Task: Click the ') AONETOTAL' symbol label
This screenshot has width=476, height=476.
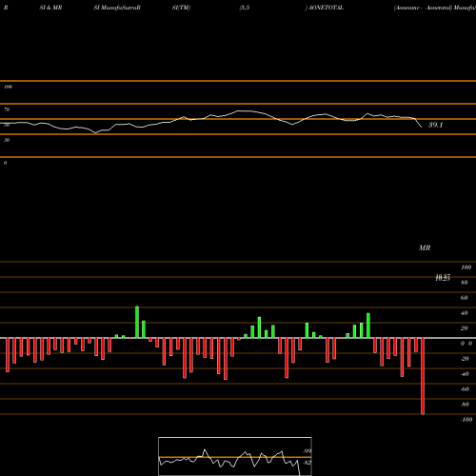Action: [x=325, y=8]
